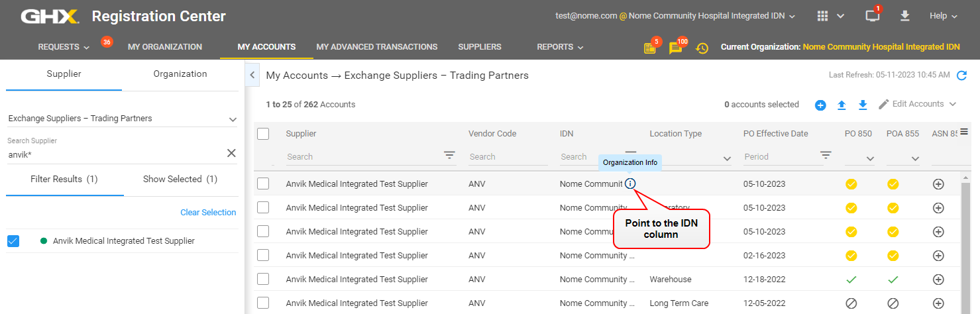The width and height of the screenshot is (980, 314).
Task: Uncheck Anvik Medical Integrated Test Supplier in filter results
Action: tap(13, 241)
